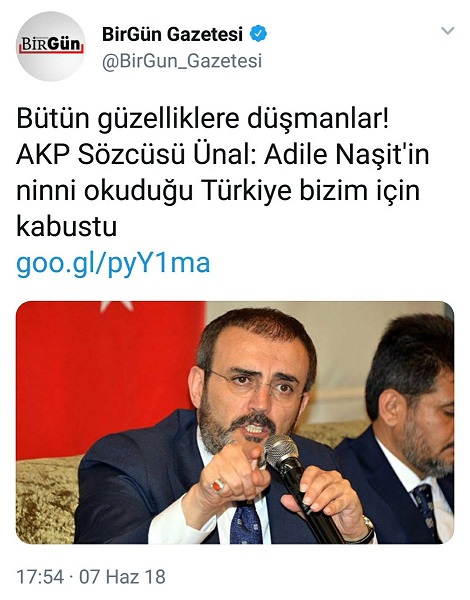The height and width of the screenshot is (600, 470).
Task: Click the word 'kabustu' in the tweet
Action: pos(67,227)
